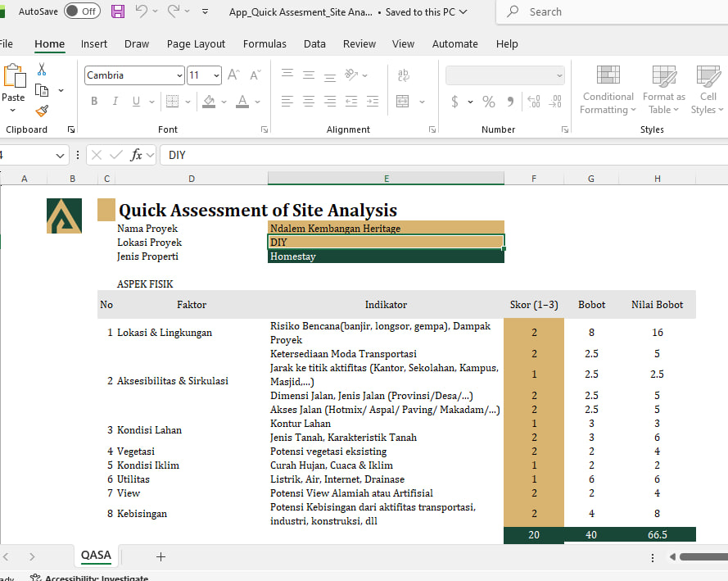Toggle bold formatting
The width and height of the screenshot is (728, 581).
pyautogui.click(x=94, y=102)
